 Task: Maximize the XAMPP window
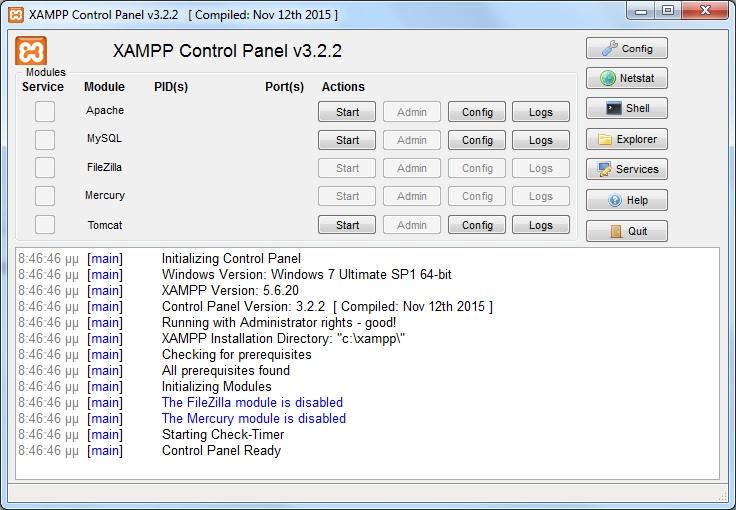coord(668,11)
